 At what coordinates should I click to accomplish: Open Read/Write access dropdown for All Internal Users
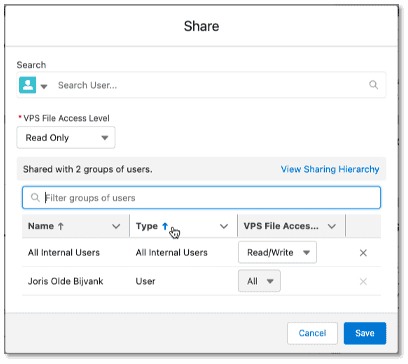277,253
